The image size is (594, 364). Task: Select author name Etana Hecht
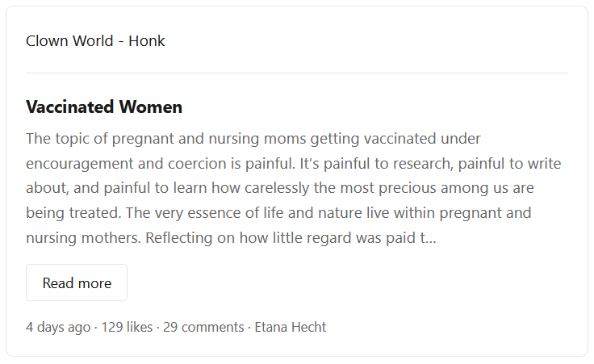[x=291, y=327]
